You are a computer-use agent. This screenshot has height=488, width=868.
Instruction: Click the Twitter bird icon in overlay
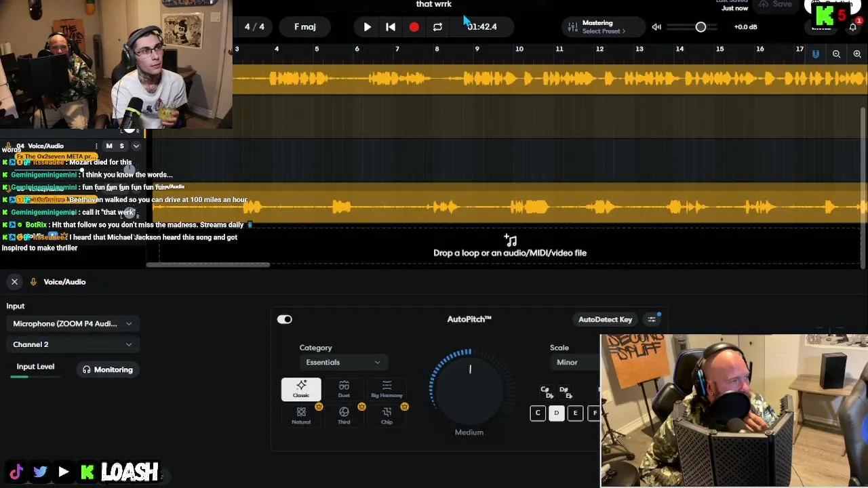tap(40, 472)
